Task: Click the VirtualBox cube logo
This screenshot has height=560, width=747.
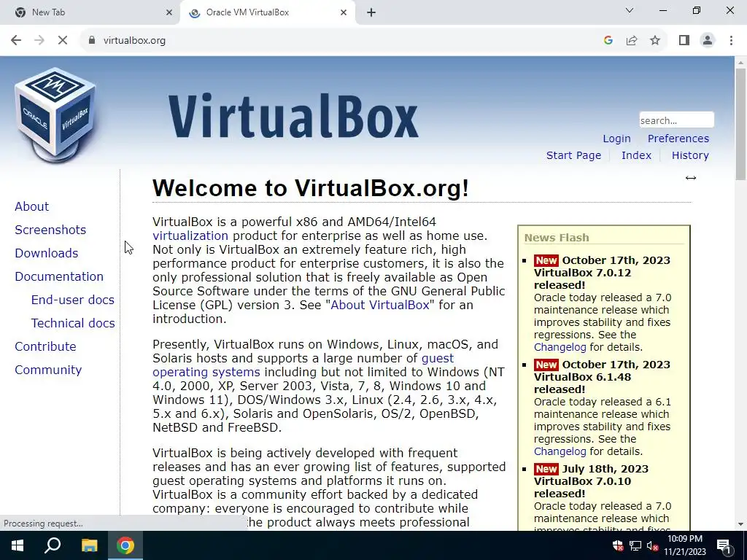Action: pos(55,114)
